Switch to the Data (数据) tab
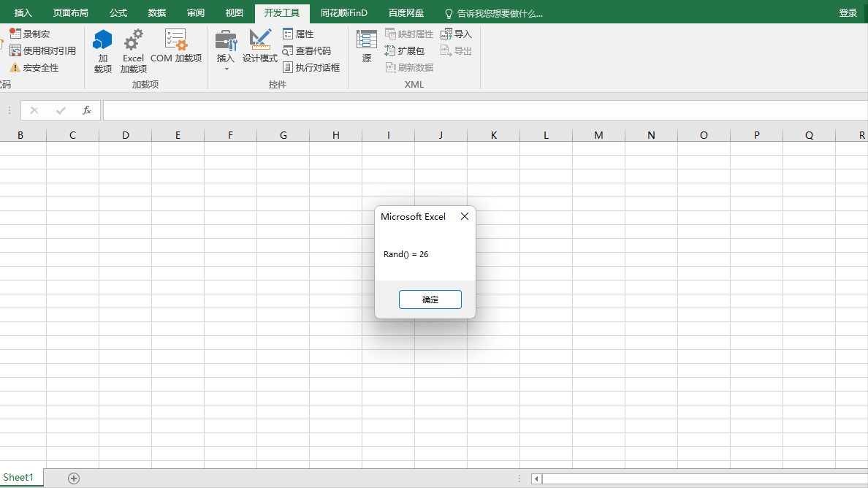 [x=156, y=12]
